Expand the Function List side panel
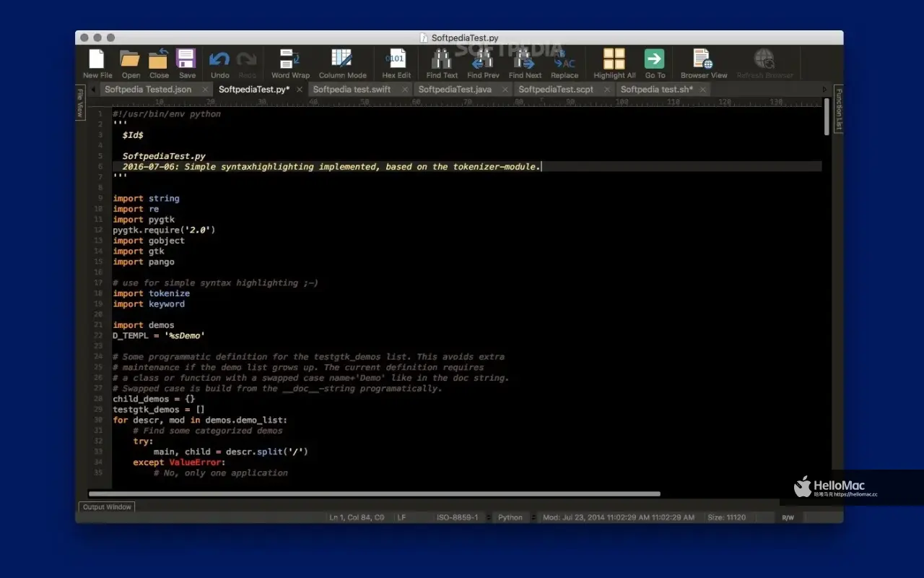This screenshot has width=924, height=578. 838,108
